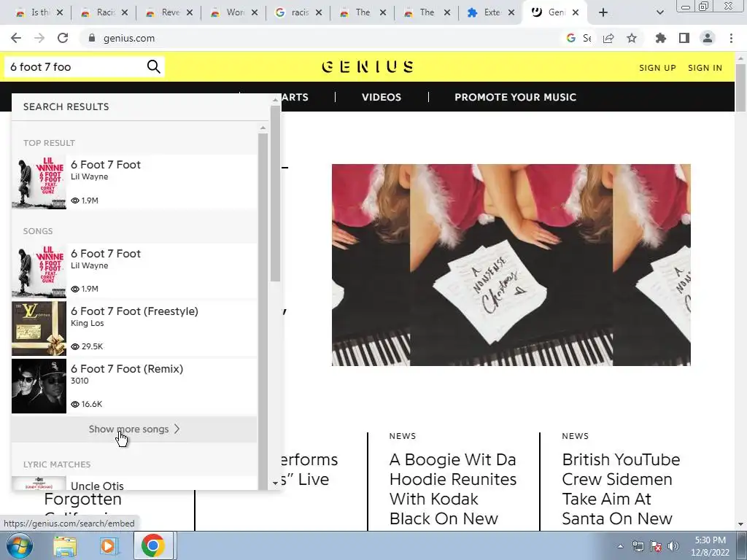Open the Chrome profile avatar icon
Image resolution: width=747 pixels, height=560 pixels.
coord(708,38)
